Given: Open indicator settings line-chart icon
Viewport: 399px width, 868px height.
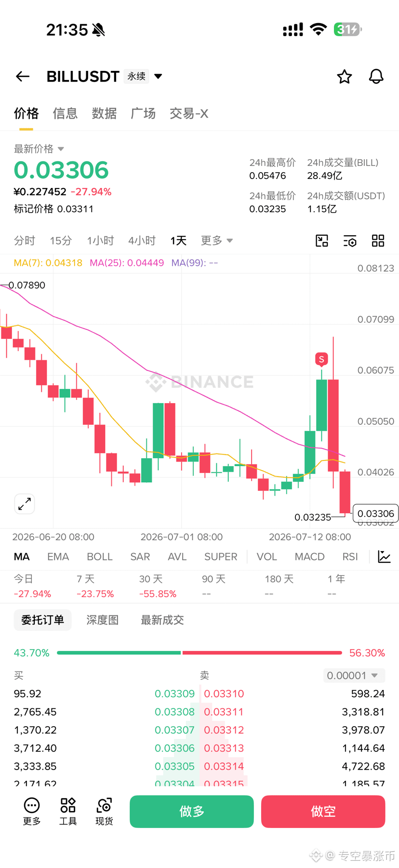Looking at the screenshot, I should click(384, 556).
